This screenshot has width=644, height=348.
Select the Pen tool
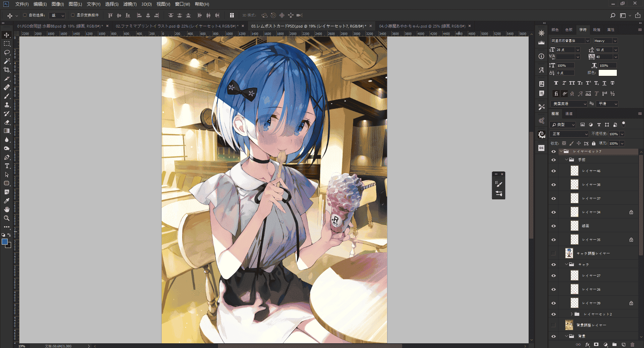click(7, 157)
